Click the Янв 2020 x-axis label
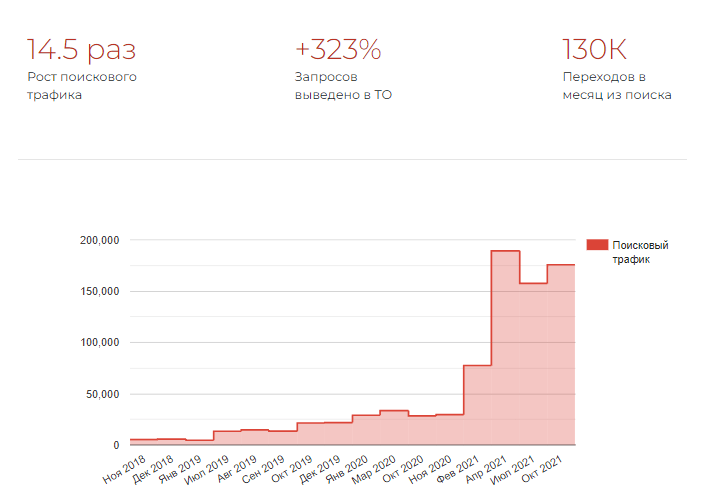This screenshot has width=708, height=498. (x=347, y=470)
